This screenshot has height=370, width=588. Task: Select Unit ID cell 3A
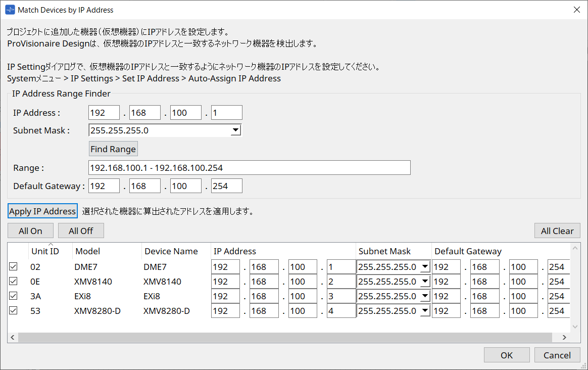tap(36, 296)
